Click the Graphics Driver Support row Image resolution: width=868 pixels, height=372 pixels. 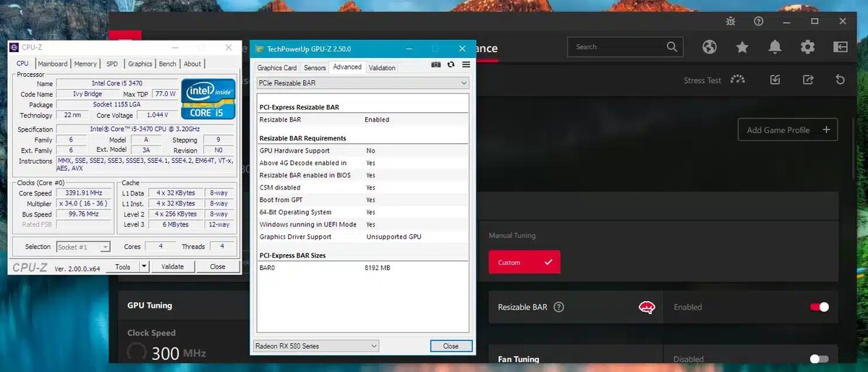[x=363, y=237]
